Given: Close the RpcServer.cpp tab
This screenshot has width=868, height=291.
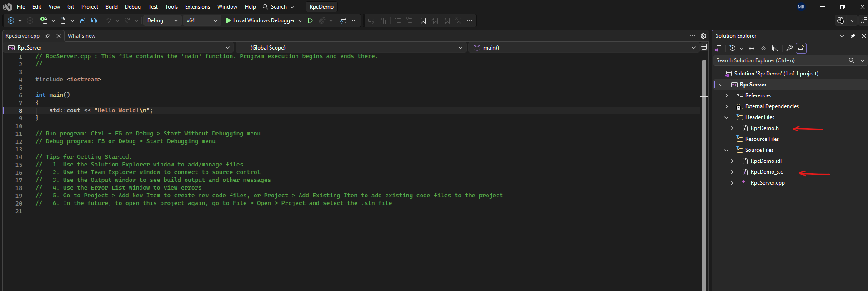Looking at the screenshot, I should [x=59, y=36].
